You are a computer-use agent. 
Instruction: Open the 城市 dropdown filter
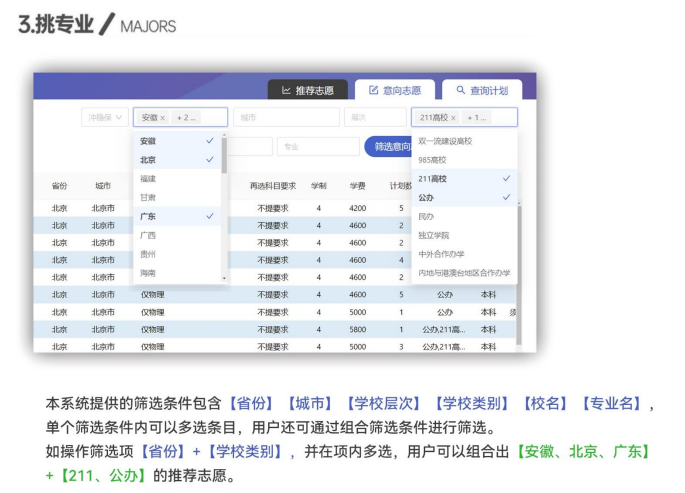point(285,118)
